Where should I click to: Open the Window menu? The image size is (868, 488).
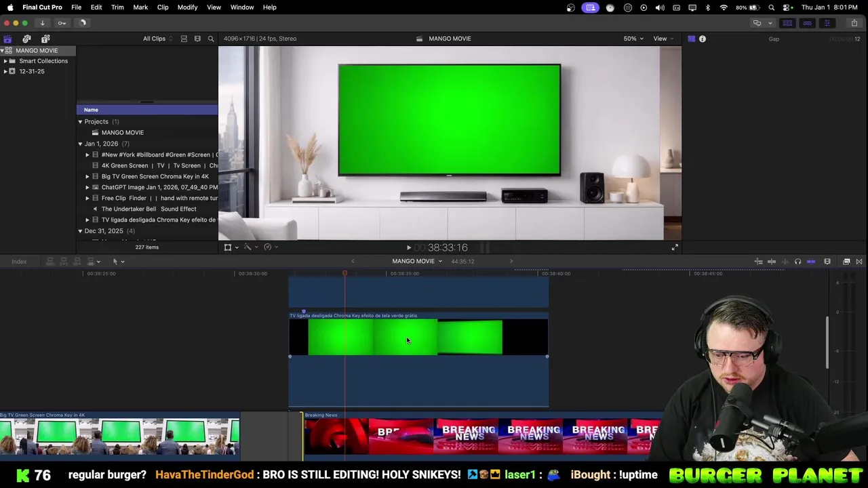pyautogui.click(x=242, y=7)
